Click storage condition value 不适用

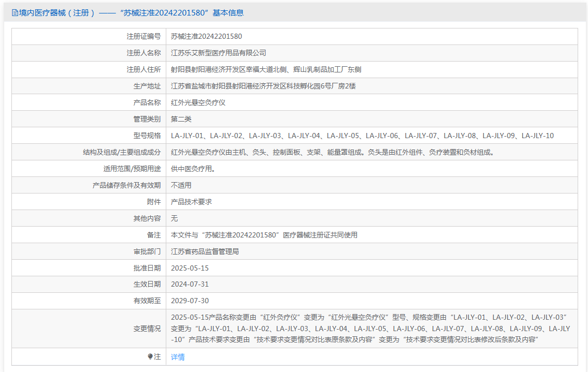pos(181,185)
